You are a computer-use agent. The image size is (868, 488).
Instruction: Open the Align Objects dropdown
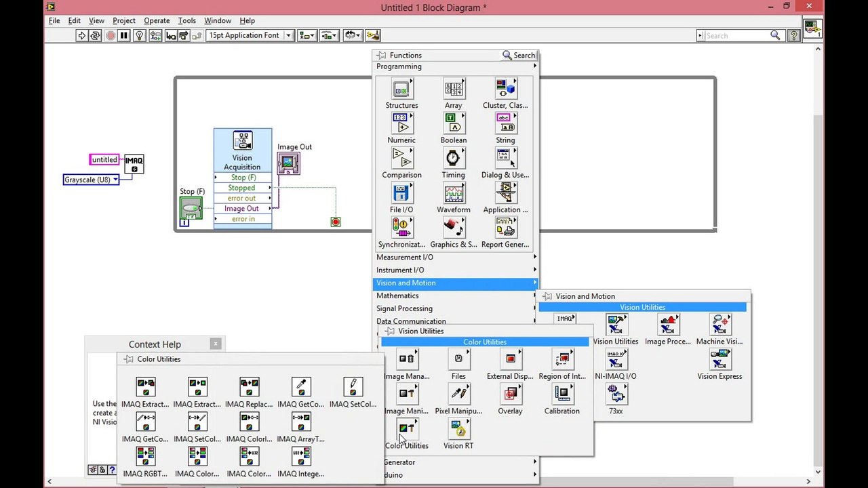[308, 35]
